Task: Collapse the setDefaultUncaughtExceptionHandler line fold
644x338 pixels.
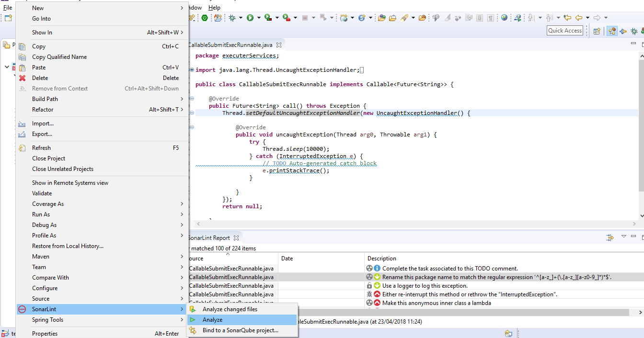Action: [192, 113]
